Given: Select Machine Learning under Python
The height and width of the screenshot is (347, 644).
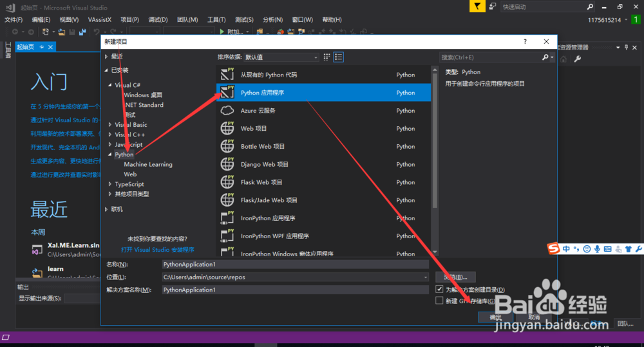Looking at the screenshot, I should [x=148, y=164].
